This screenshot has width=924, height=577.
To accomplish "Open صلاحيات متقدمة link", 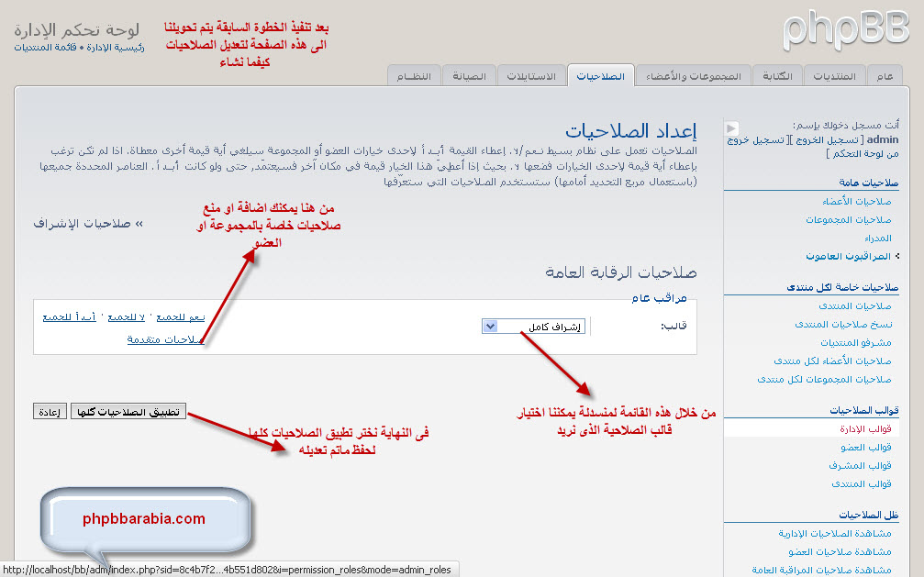I will (165, 339).
